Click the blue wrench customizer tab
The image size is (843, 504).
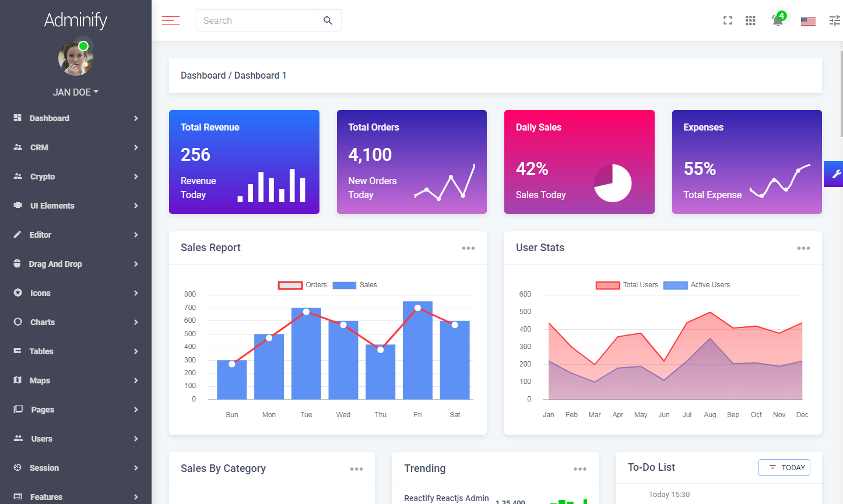click(x=835, y=174)
